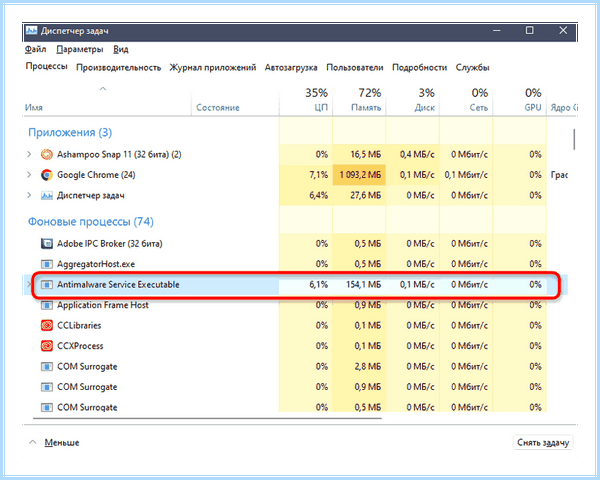
Task: Click the Task Manager title bar icon
Action: point(31,30)
